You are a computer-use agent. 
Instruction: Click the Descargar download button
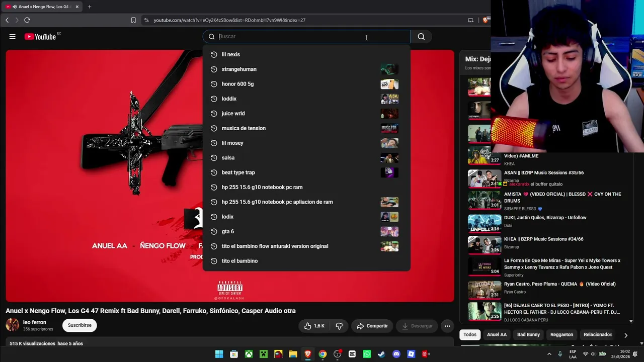pyautogui.click(x=417, y=326)
